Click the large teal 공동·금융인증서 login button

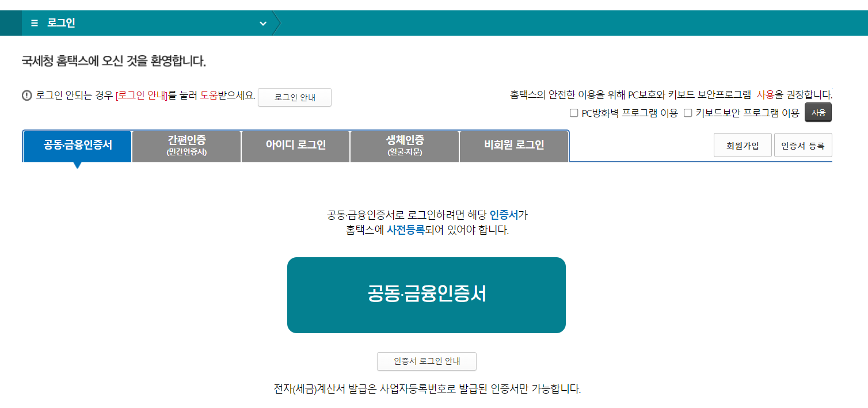coord(427,295)
